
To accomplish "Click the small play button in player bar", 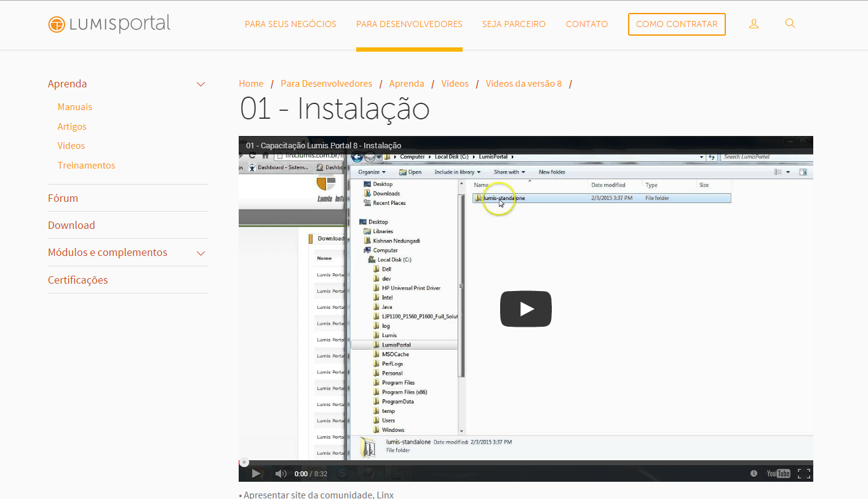I will tap(257, 473).
